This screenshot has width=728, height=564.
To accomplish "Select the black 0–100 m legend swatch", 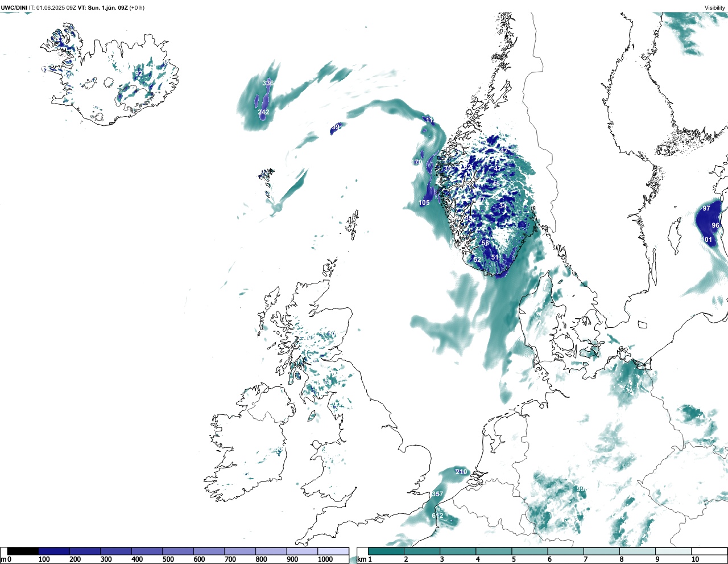I will tap(23, 551).
